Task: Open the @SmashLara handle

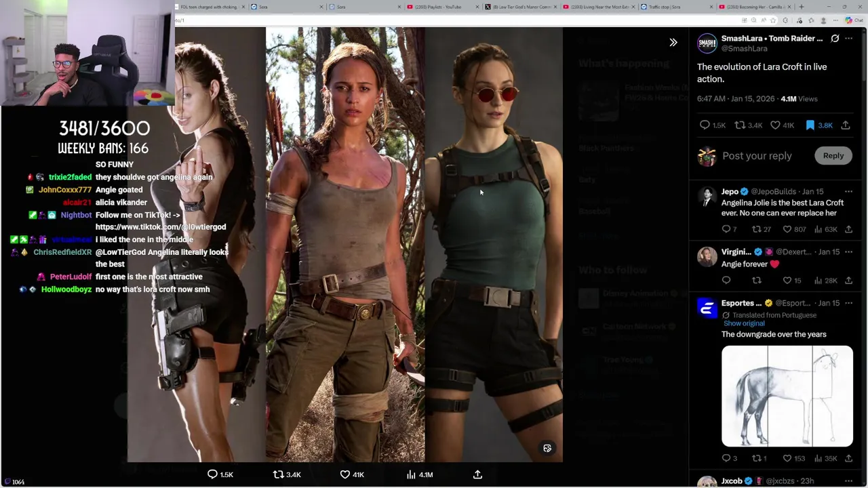Action: [745, 49]
